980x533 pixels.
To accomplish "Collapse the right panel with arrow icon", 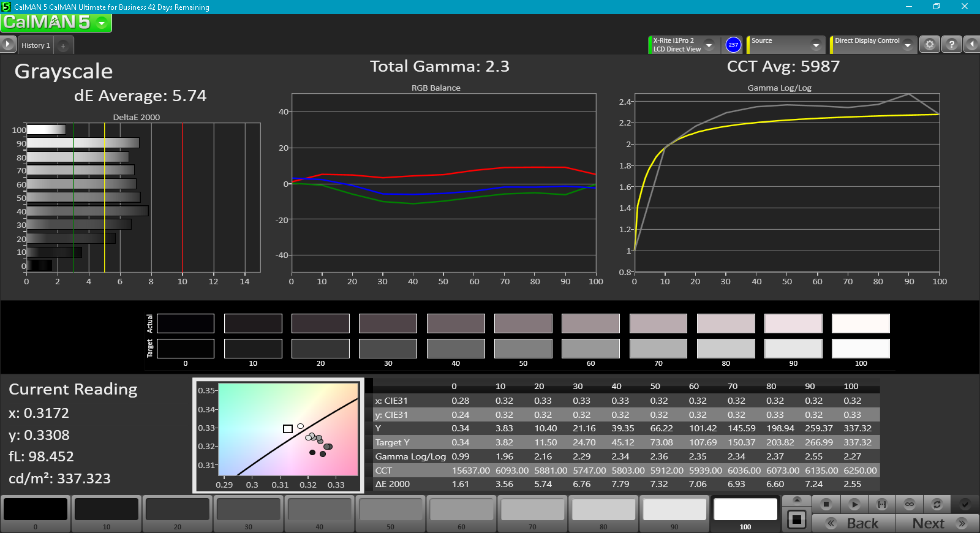I will pyautogui.click(x=972, y=45).
